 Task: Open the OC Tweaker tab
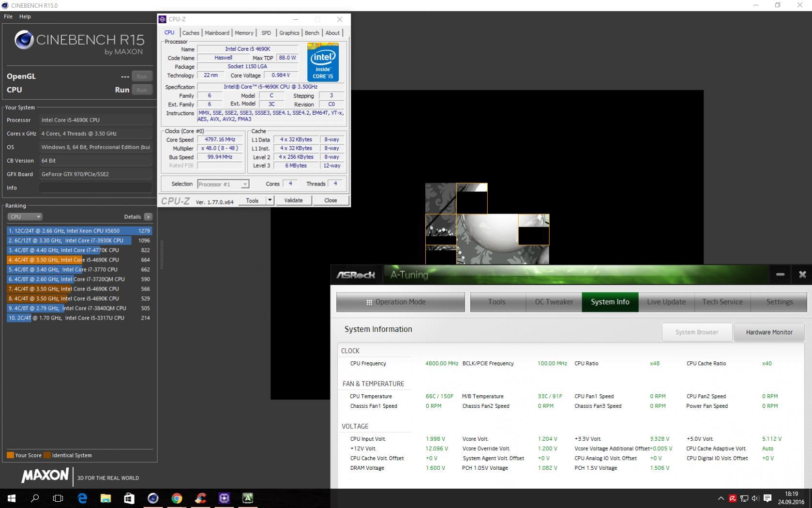554,302
